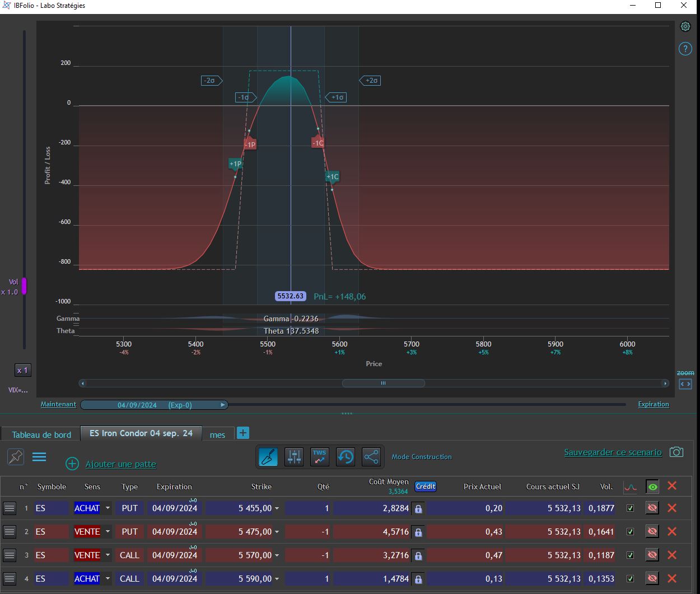Open chart settings gear icon
Image resolution: width=700 pixels, height=594 pixels.
685,27
